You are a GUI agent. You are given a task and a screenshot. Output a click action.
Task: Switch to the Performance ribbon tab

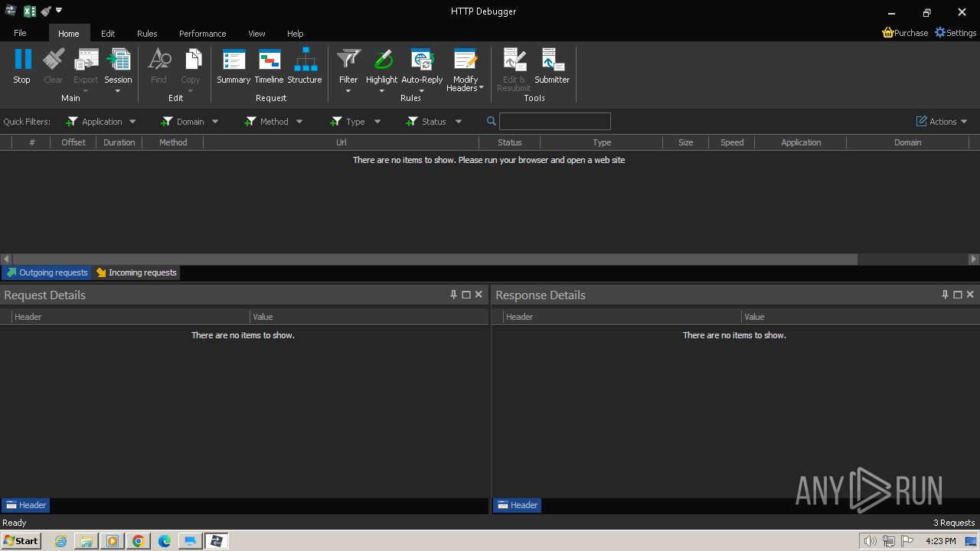(202, 34)
